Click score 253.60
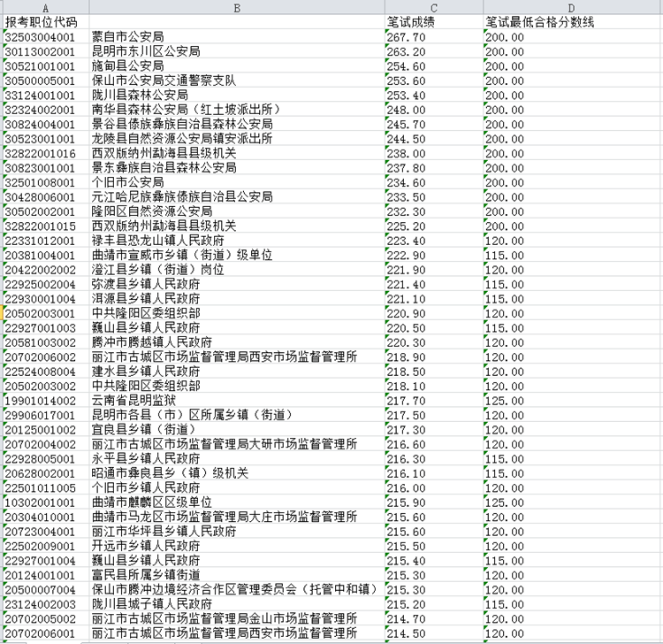The height and width of the screenshot is (644, 663). tap(434, 80)
